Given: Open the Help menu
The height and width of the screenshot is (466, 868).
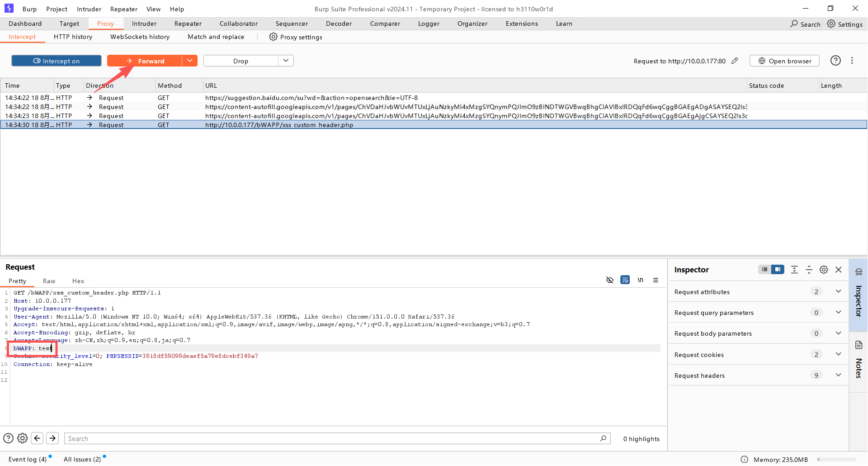Looking at the screenshot, I should 177,9.
